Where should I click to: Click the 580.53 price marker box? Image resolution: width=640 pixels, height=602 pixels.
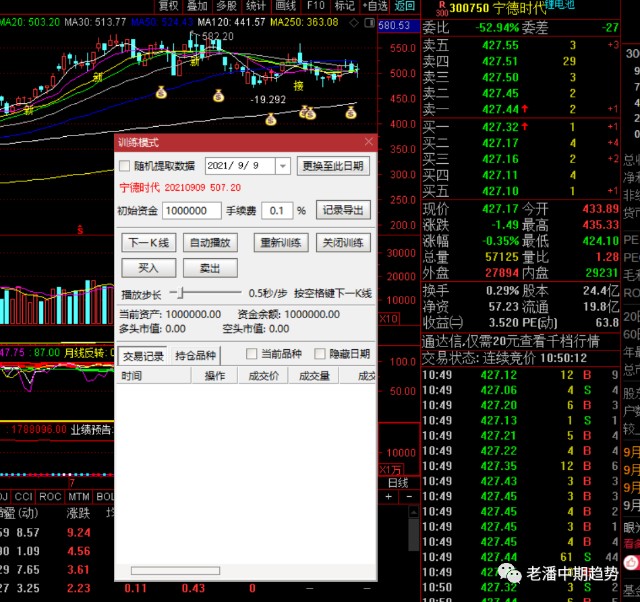[398, 25]
